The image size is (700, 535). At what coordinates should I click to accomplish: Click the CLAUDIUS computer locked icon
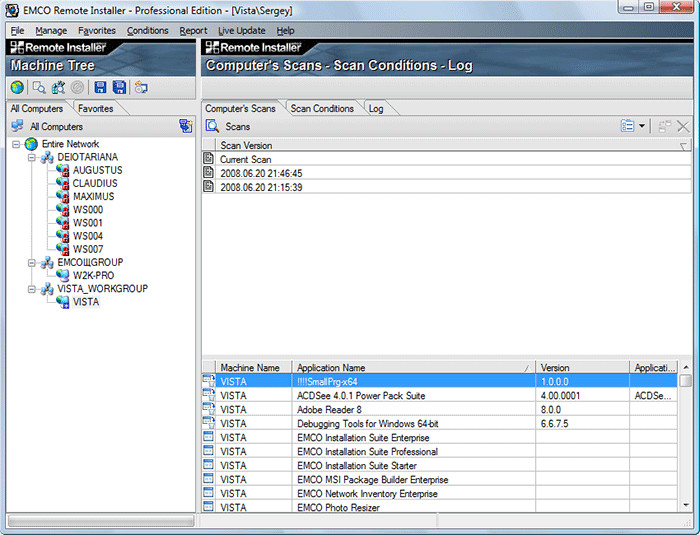63,183
